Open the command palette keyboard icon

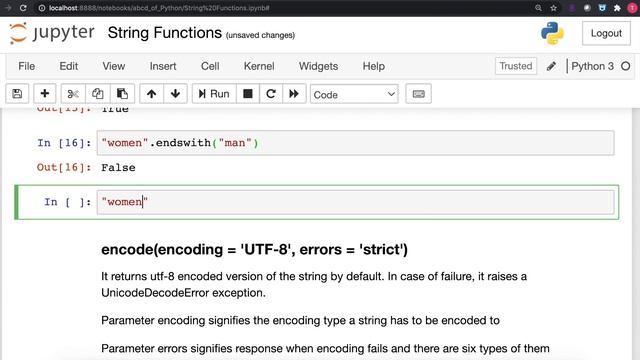point(418,94)
